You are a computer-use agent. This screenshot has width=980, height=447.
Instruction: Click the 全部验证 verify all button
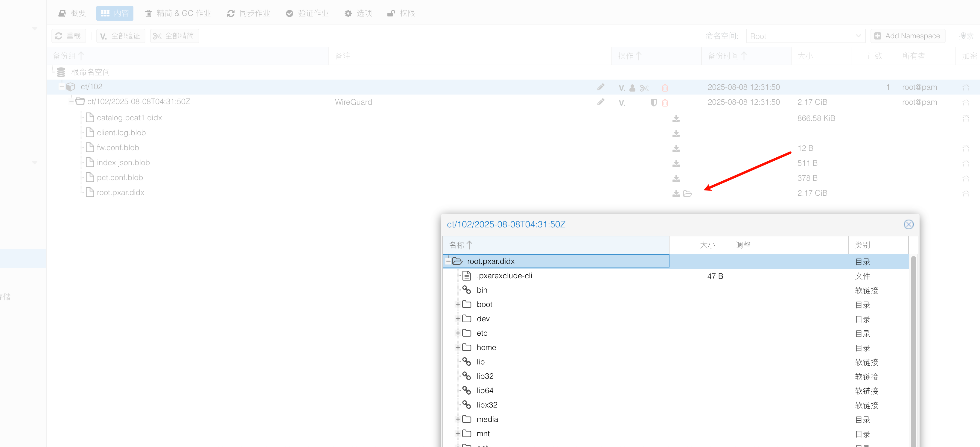(121, 36)
